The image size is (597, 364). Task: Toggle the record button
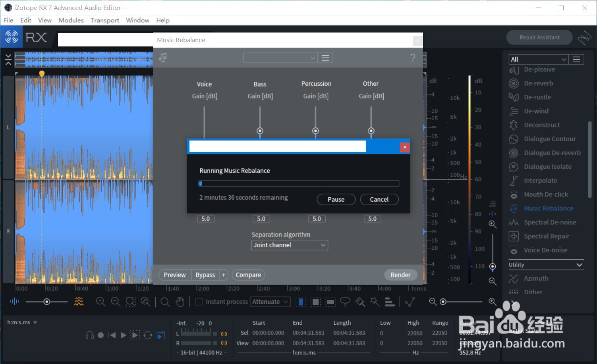tap(101, 335)
